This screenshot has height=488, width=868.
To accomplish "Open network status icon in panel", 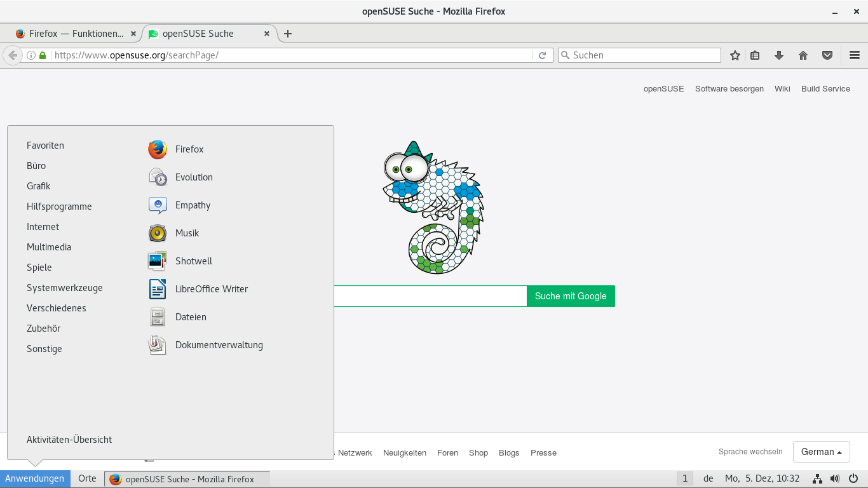I will (818, 478).
